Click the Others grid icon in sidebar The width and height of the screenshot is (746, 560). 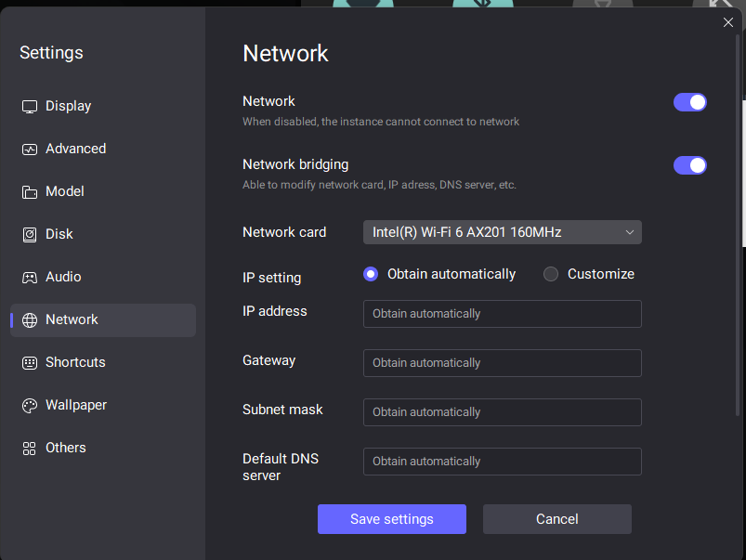point(30,449)
